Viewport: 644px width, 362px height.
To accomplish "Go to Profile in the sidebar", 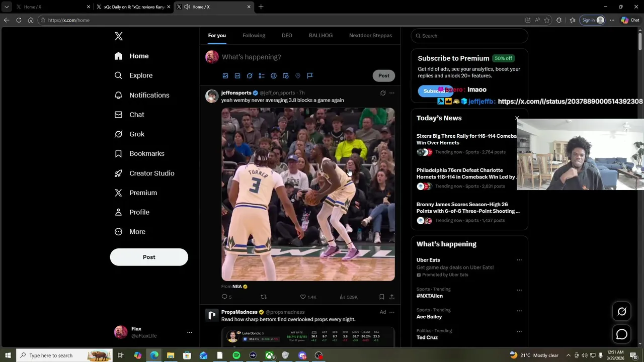I will (132, 212).
